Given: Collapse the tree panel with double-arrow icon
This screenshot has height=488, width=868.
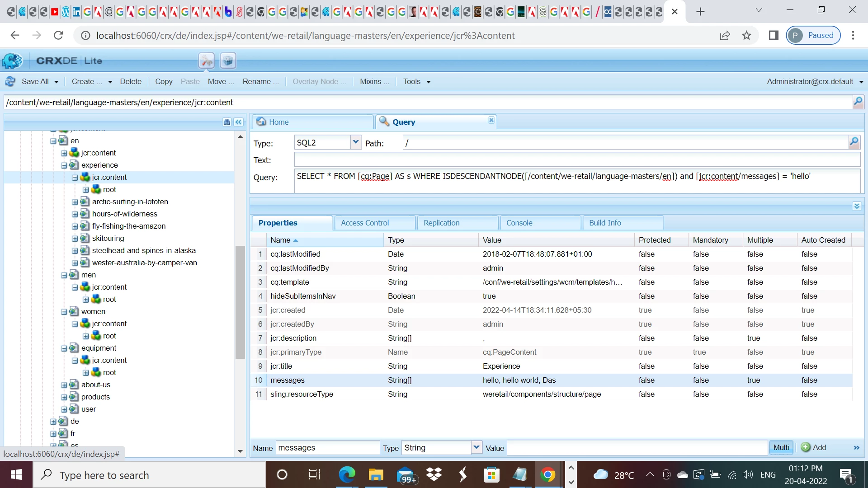Looking at the screenshot, I should click(239, 122).
